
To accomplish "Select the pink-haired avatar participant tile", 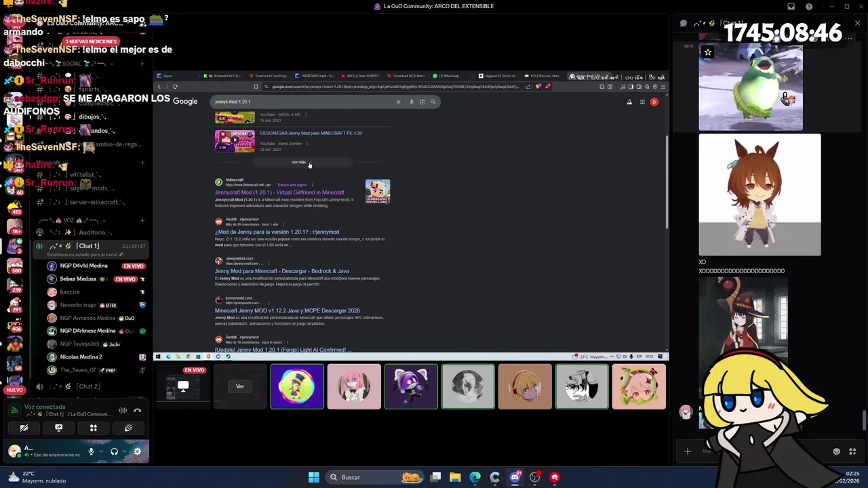I will (x=354, y=386).
